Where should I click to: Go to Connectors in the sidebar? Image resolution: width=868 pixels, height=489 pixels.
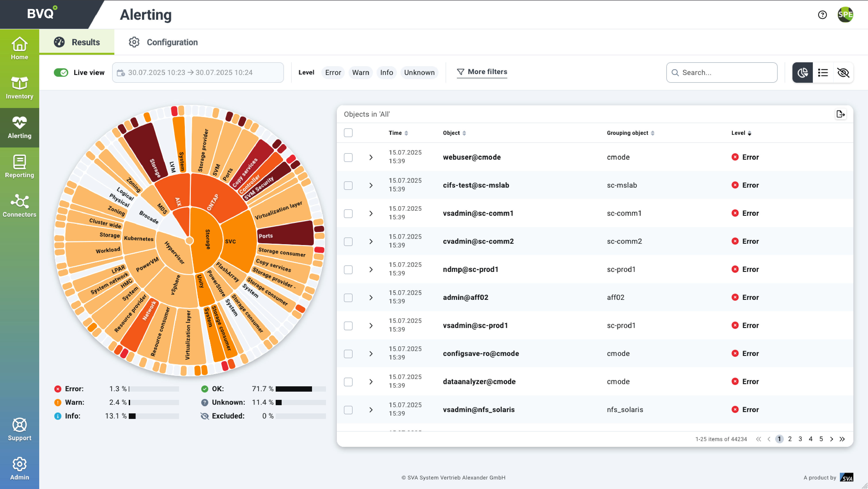point(20,206)
